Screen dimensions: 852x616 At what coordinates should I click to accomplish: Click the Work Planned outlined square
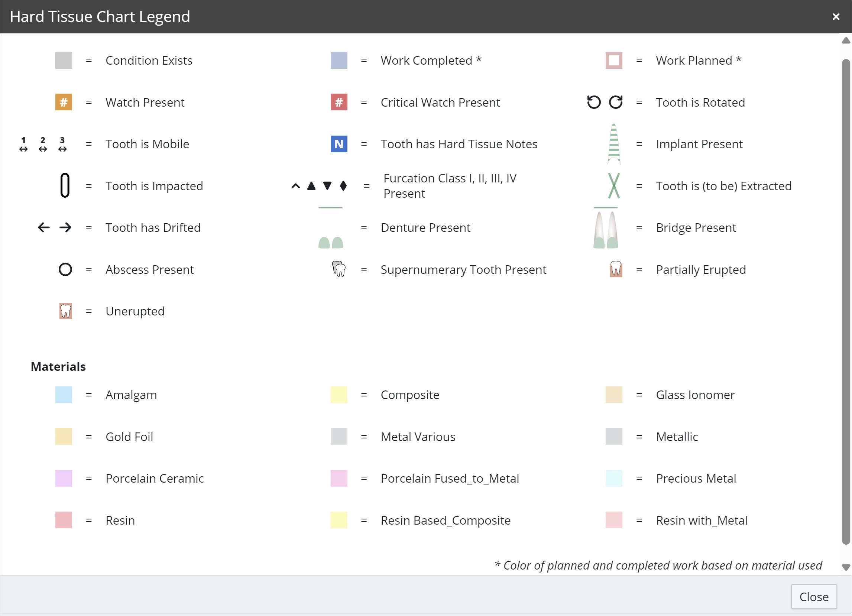tap(614, 61)
